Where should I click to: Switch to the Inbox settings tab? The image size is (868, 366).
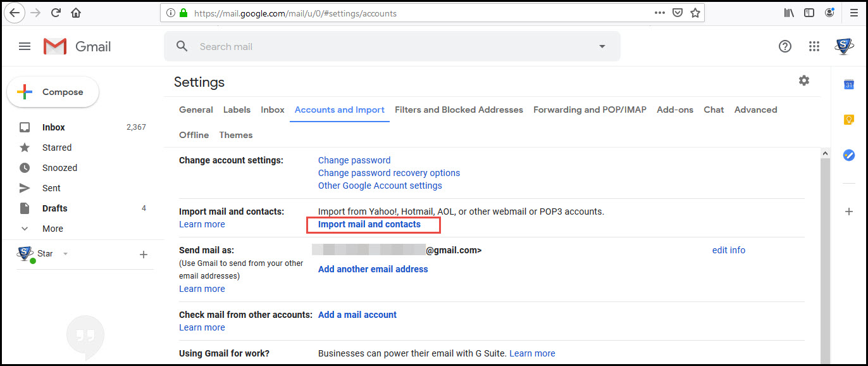(x=273, y=110)
